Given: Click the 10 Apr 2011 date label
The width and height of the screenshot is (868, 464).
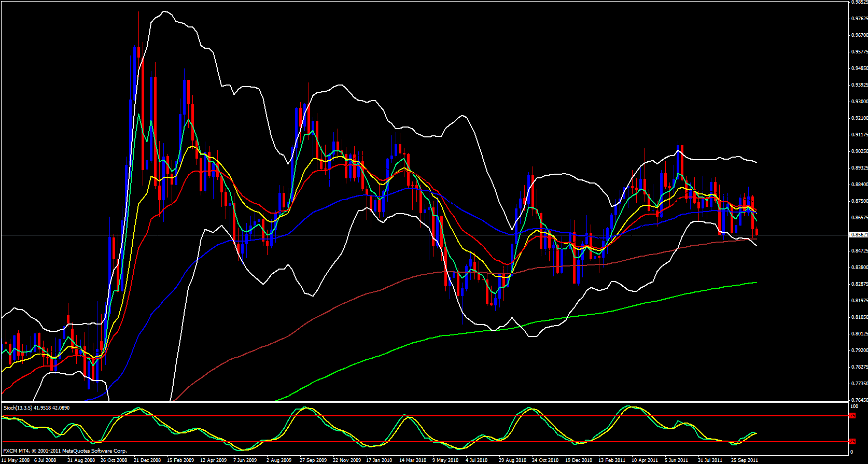Looking at the screenshot, I should [645, 460].
